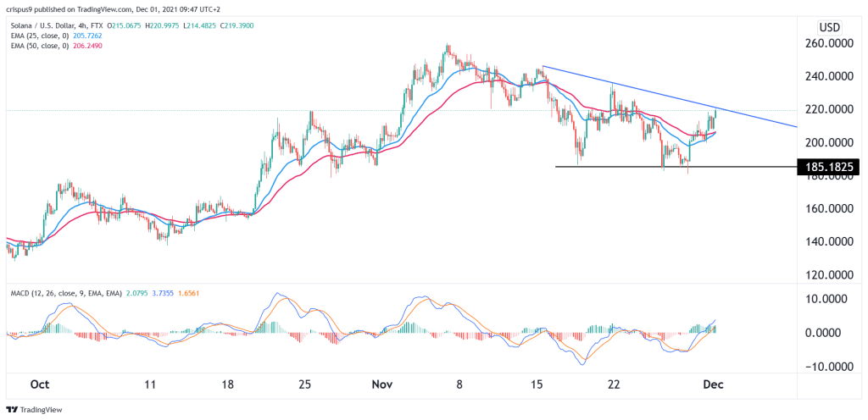This screenshot has height=420, width=868.
Task: Click the 200.0000 price axis label
Action: 827,143
